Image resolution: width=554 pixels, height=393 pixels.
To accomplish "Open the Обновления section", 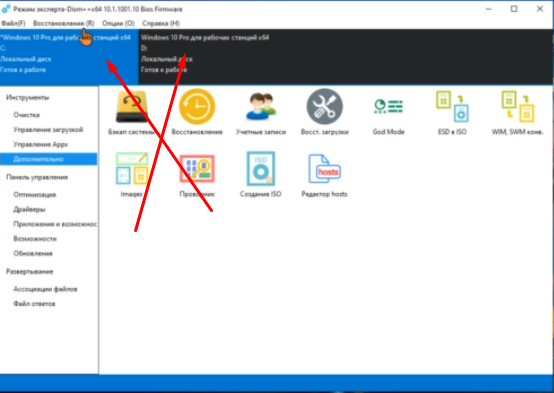I will [33, 253].
